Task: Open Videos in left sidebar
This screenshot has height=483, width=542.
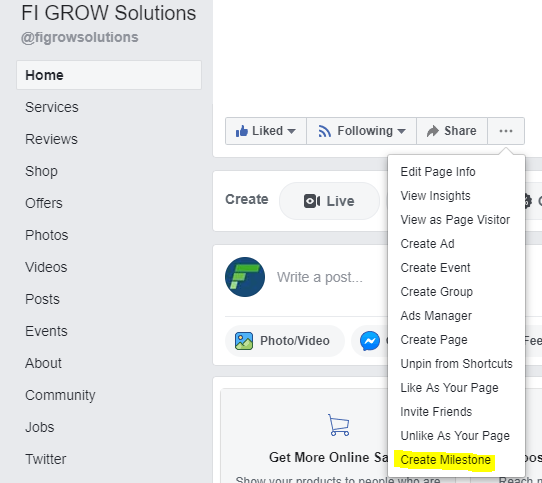Action: coord(46,267)
